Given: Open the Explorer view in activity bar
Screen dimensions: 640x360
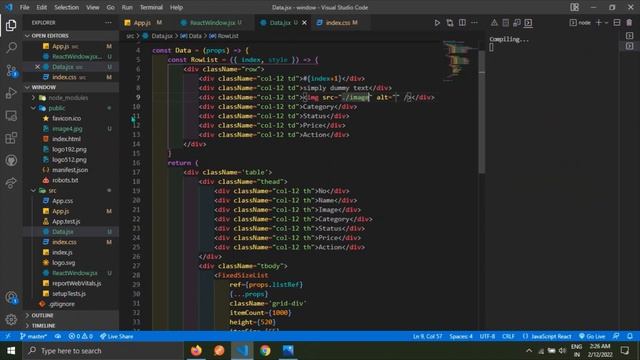Looking at the screenshot, I should [x=11, y=25].
